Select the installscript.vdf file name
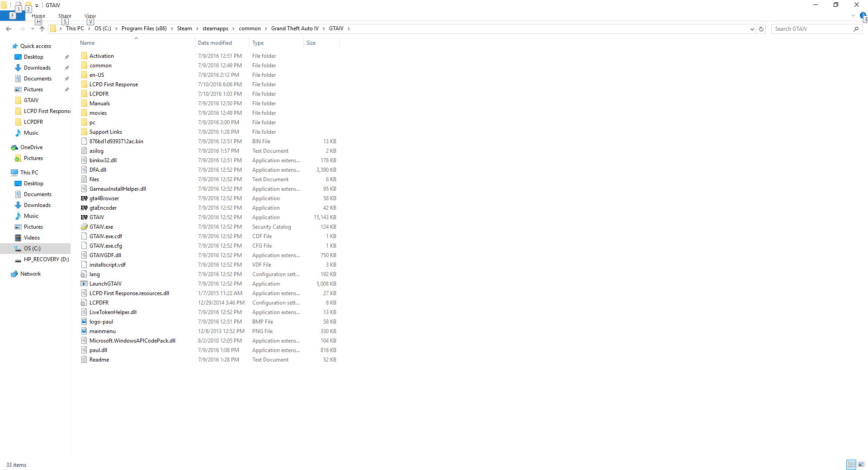 click(x=108, y=265)
